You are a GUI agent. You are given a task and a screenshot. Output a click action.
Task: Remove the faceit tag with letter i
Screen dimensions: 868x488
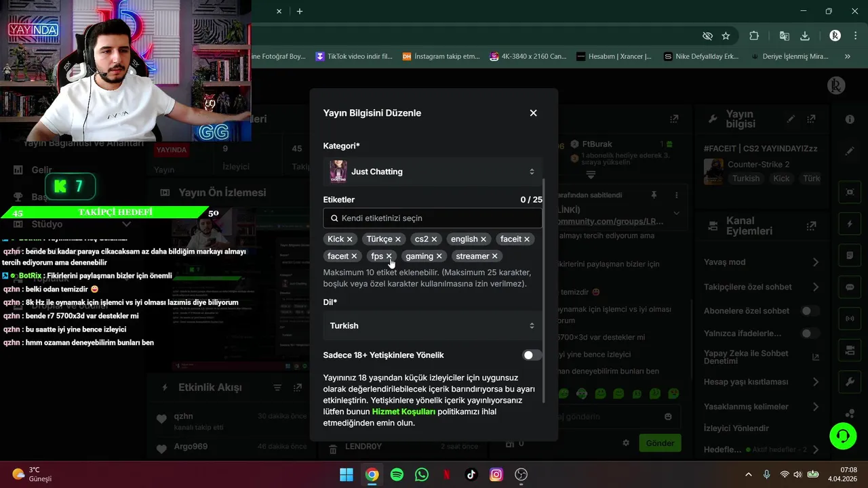[x=527, y=239]
